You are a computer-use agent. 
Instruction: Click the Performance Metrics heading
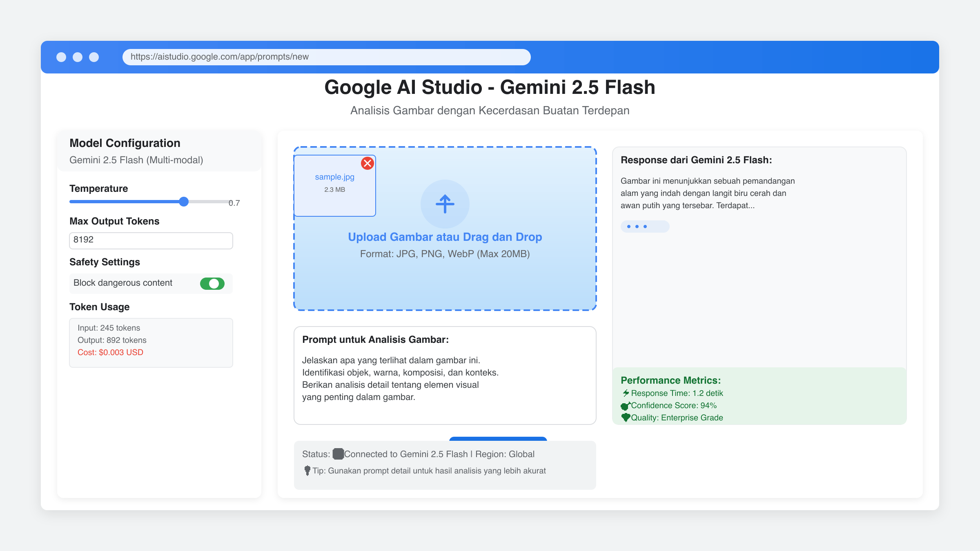point(670,380)
